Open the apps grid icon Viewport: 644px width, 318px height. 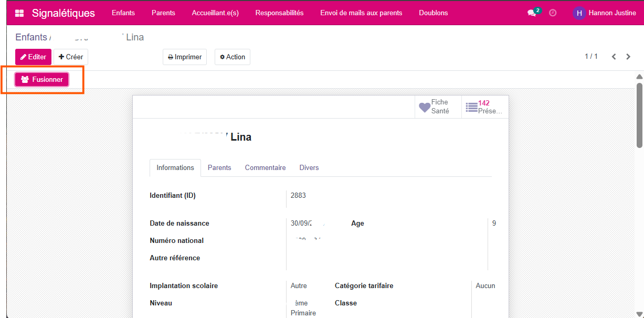pos(19,13)
